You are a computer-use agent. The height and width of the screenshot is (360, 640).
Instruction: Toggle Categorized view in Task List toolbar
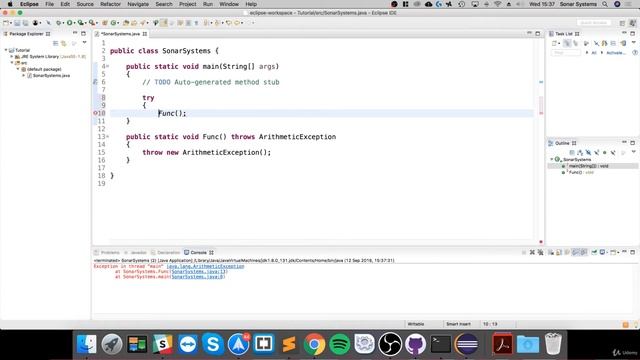point(567,43)
